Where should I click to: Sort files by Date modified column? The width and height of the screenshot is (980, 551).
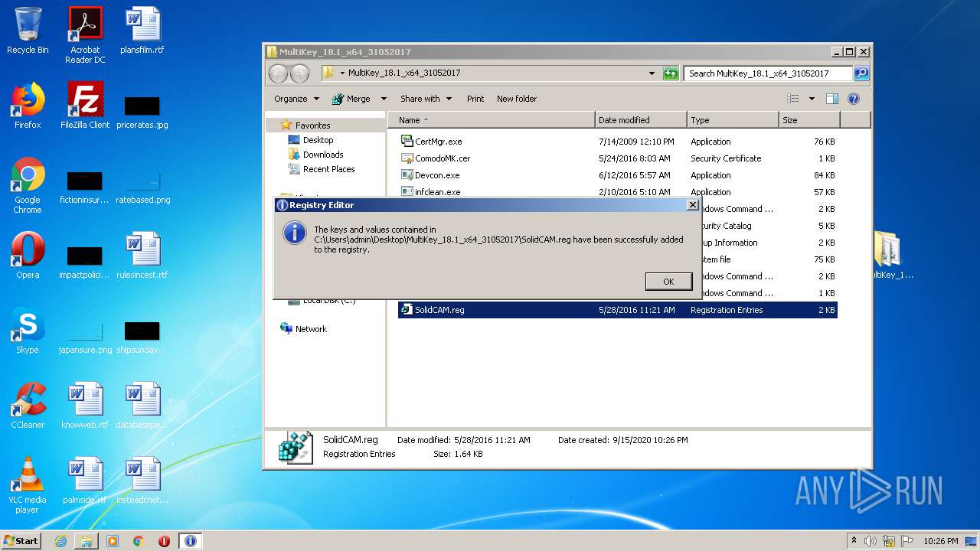coord(641,120)
